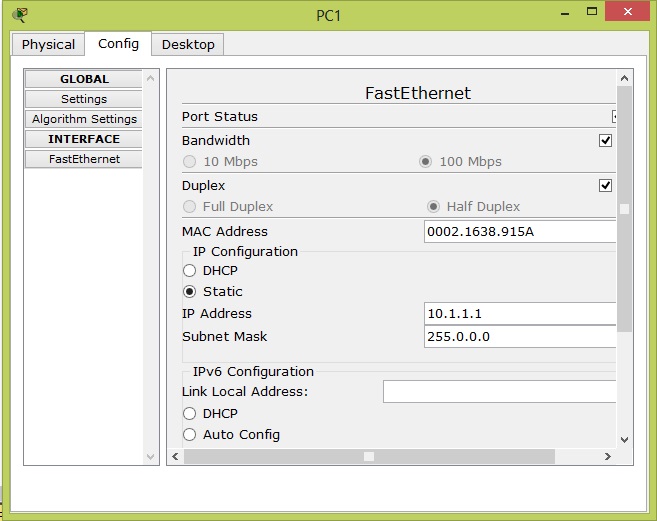Open the Desktop tab
657x521 pixels.
click(188, 44)
